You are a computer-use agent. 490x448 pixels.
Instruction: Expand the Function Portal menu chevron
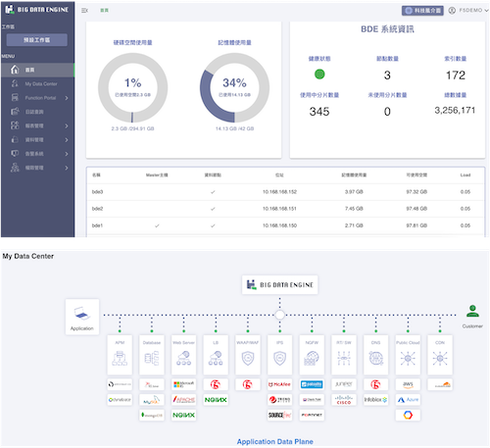coord(67,98)
